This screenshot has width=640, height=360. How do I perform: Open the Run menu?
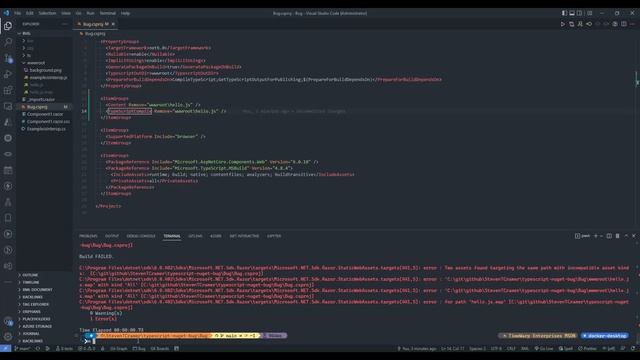click(90, 13)
